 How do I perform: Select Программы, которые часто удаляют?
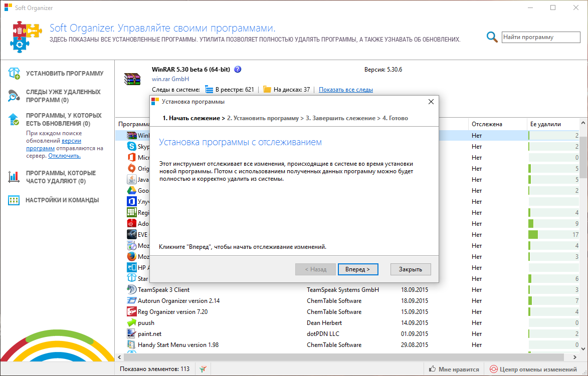pyautogui.click(x=61, y=177)
